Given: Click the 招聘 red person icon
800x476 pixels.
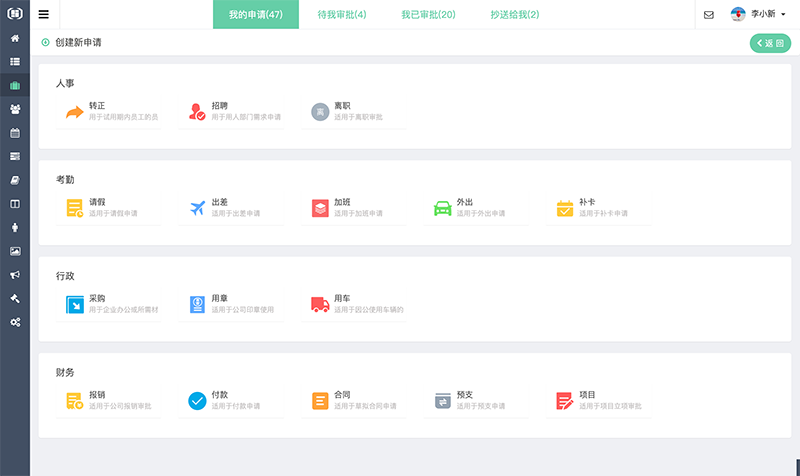Looking at the screenshot, I should click(x=197, y=112).
